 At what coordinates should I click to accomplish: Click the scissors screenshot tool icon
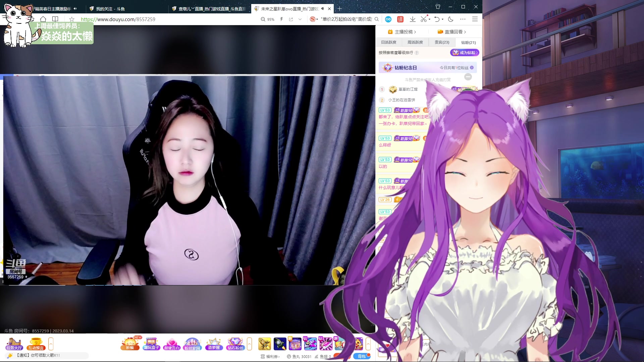[x=424, y=19]
